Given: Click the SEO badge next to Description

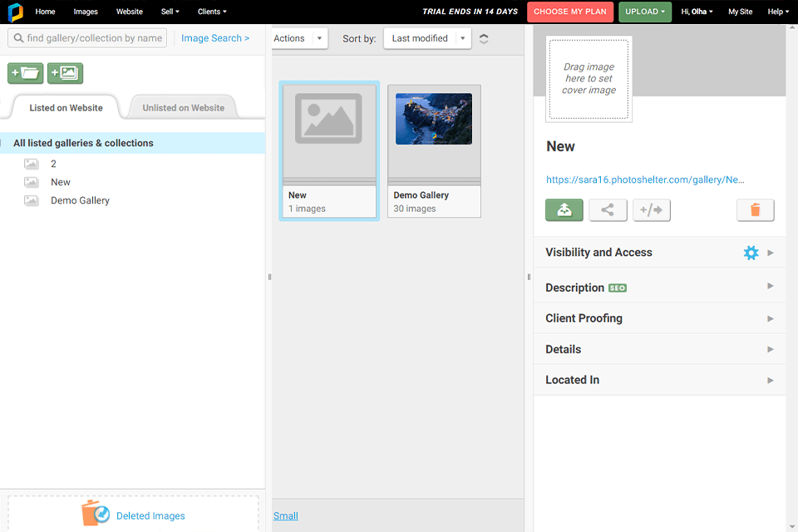Looking at the screenshot, I should coord(618,288).
